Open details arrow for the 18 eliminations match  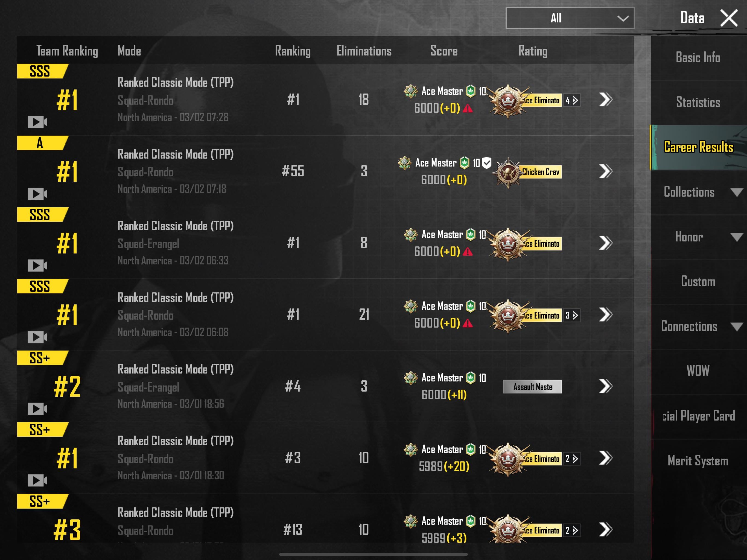[x=605, y=100]
